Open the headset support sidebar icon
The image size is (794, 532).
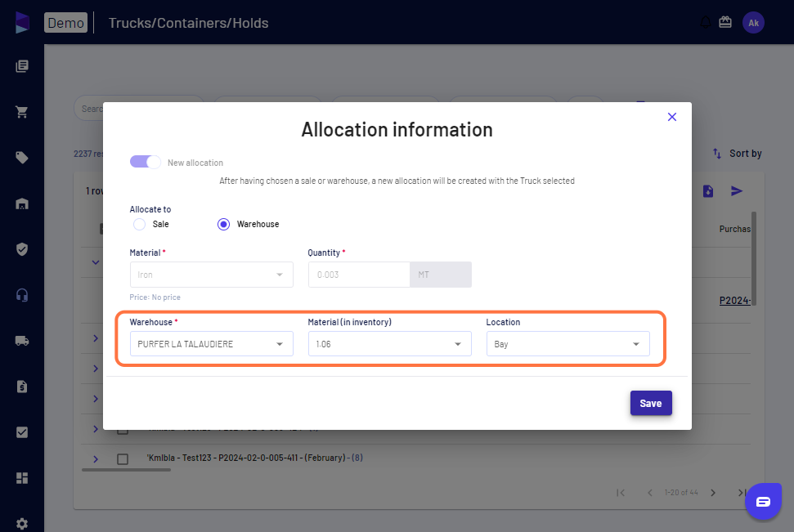pyautogui.click(x=22, y=295)
